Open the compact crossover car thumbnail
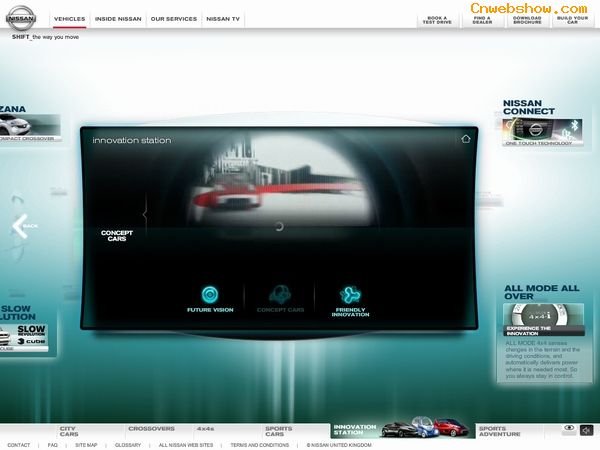 [x=30, y=127]
